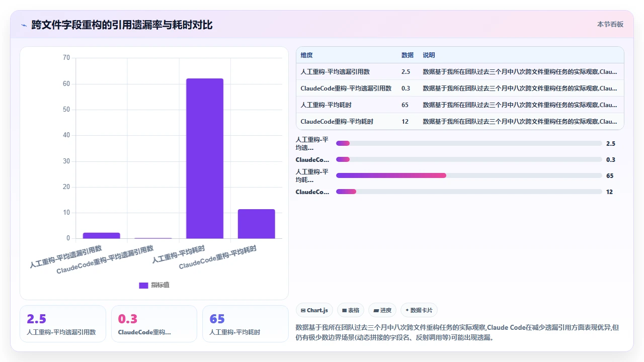The height and width of the screenshot is (362, 644).
Task: Click the 说明 column header
Action: [x=429, y=55]
